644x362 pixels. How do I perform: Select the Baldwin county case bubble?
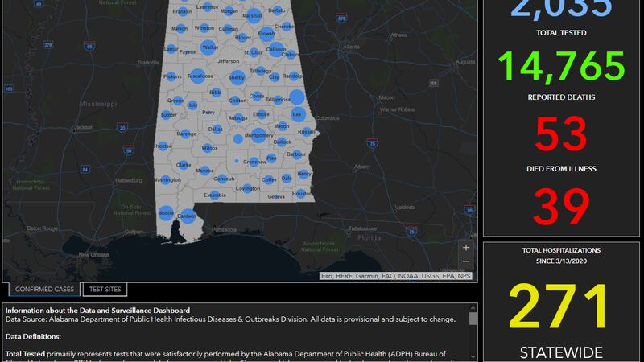point(188,216)
